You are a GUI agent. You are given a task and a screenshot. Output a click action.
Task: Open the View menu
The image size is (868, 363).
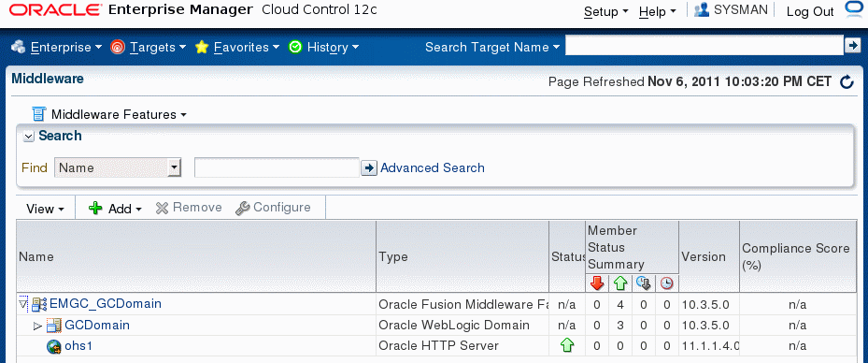[46, 209]
